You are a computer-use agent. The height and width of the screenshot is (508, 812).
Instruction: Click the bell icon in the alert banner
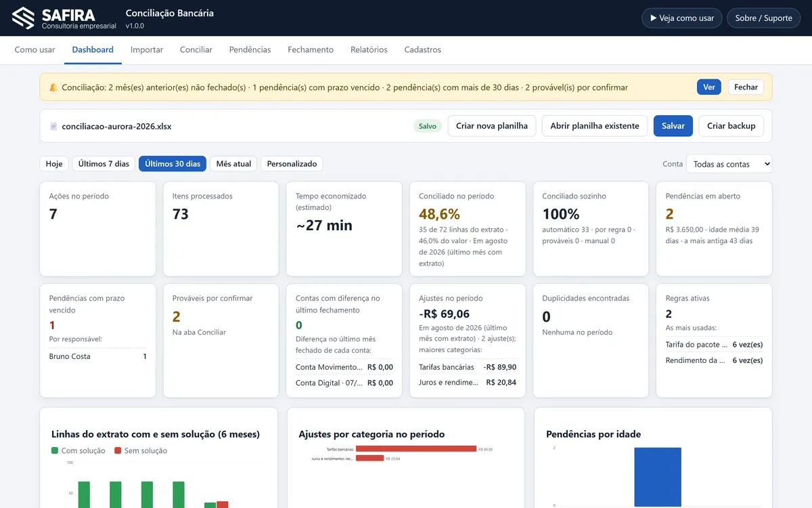pyautogui.click(x=53, y=87)
